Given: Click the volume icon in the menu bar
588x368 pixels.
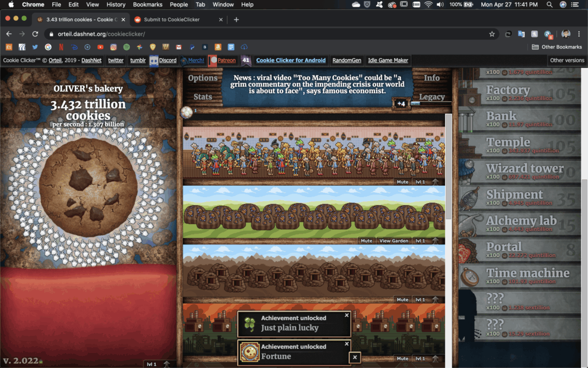Looking at the screenshot, I should click(440, 5).
